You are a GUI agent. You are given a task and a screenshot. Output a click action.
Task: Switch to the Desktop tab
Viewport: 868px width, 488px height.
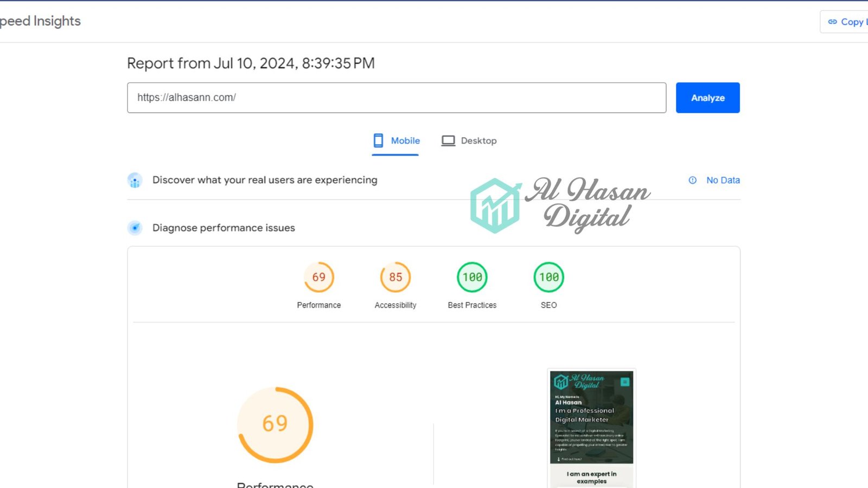pos(469,141)
